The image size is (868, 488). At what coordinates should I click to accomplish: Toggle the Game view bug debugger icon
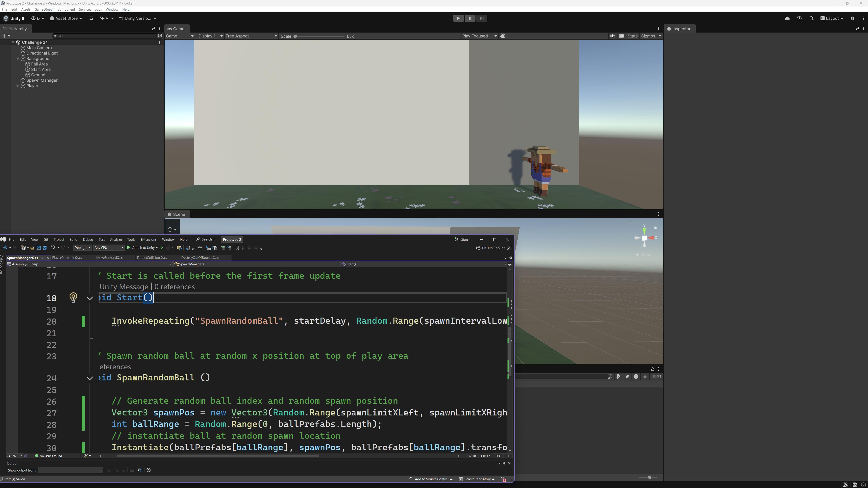coord(503,36)
